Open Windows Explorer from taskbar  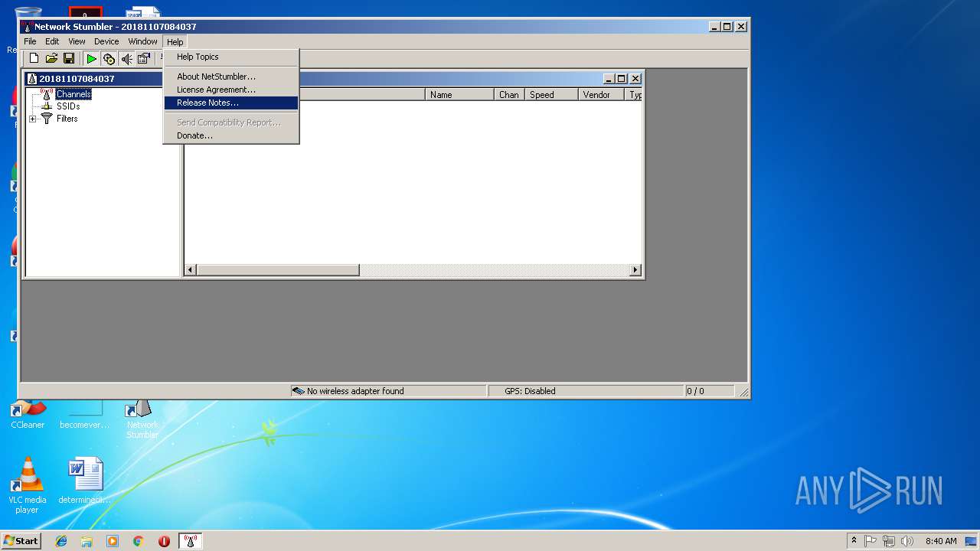click(87, 541)
